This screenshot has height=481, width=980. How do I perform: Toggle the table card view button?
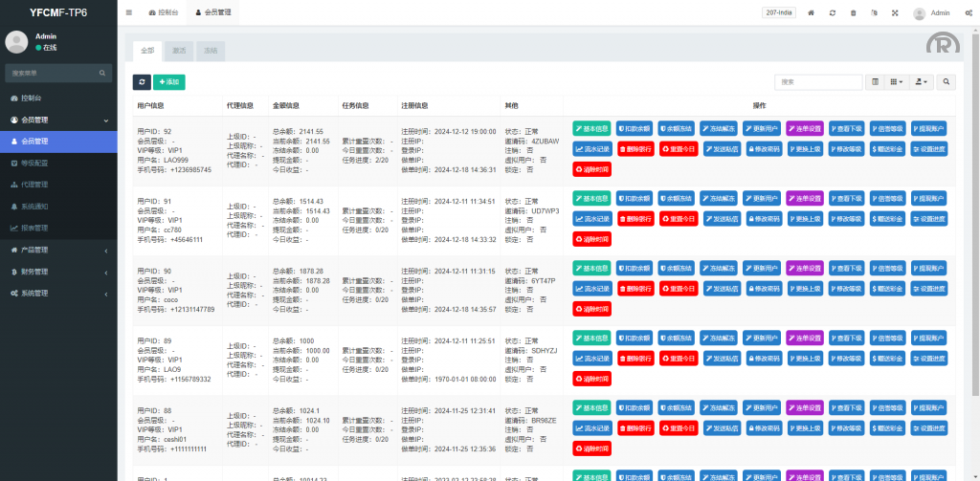click(875, 83)
